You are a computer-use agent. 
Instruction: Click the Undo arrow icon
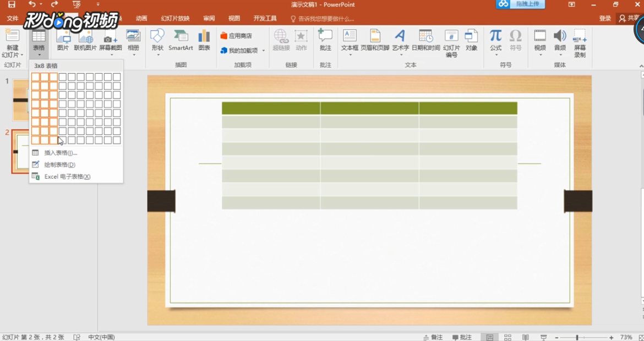coord(32,4)
